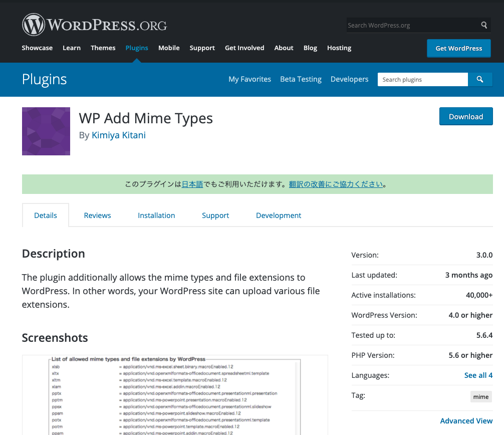This screenshot has height=435, width=504.
Task: Open Kimiya Kitani author link
Action: 119,135
